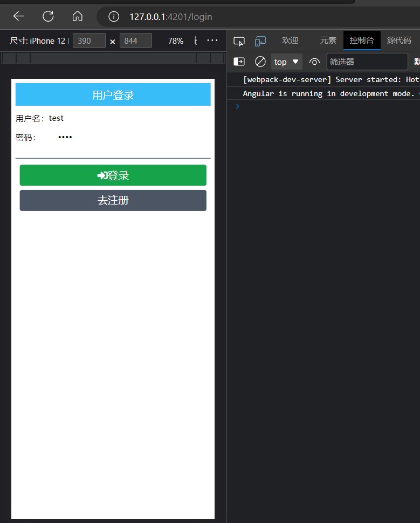Screen dimensions: 420x523
Task: Switch to the 欢迎 DevTools tab
Action: (290, 40)
